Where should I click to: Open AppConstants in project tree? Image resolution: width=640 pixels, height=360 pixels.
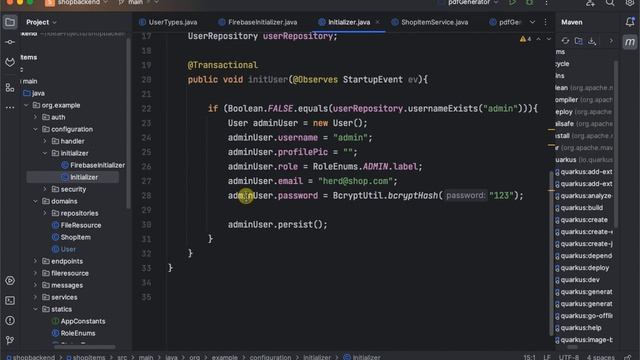click(78, 321)
